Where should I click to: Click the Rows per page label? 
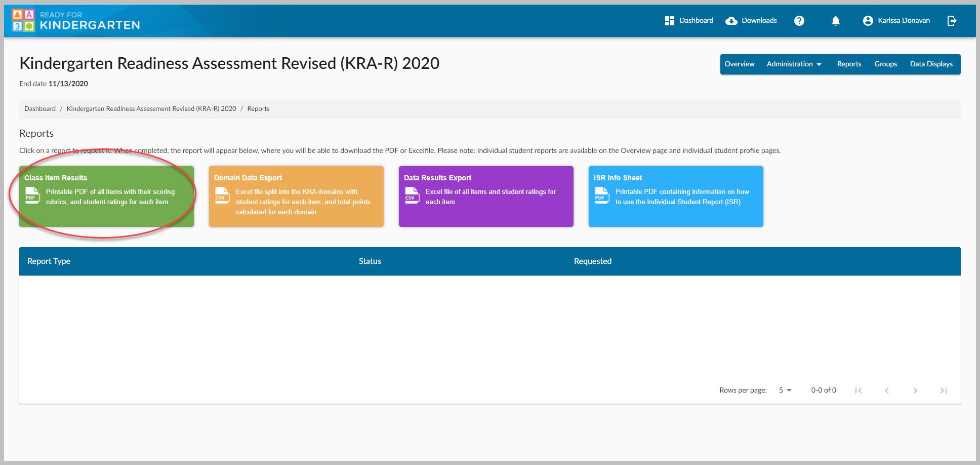click(743, 391)
